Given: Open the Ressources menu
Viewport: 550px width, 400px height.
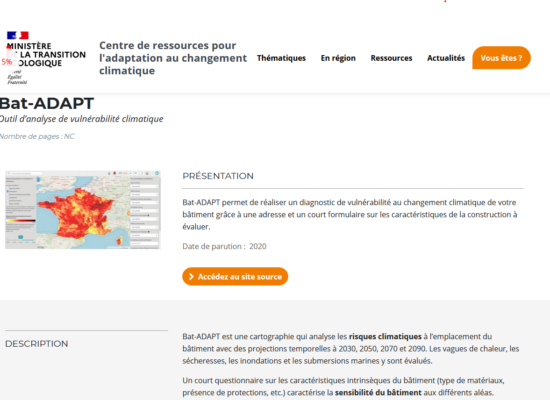Looking at the screenshot, I should click(x=391, y=58).
